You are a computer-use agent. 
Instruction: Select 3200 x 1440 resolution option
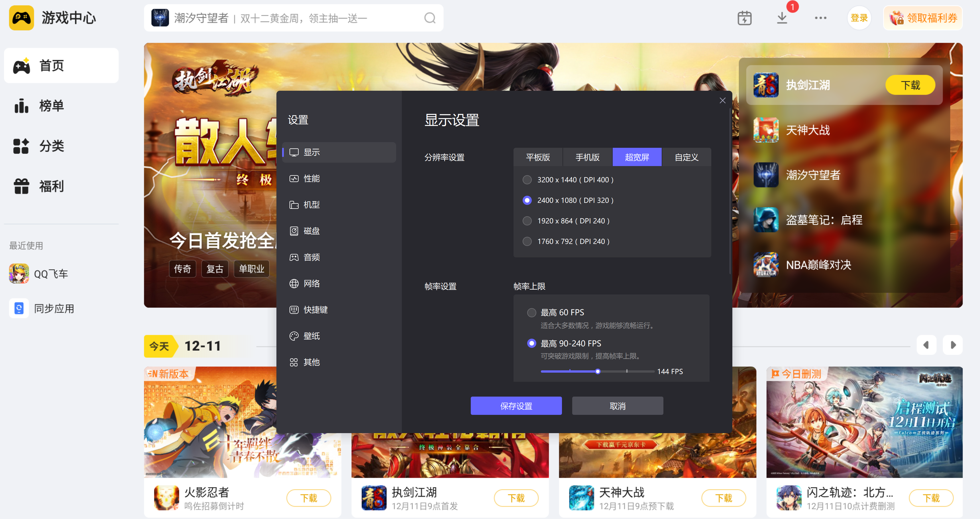(527, 180)
